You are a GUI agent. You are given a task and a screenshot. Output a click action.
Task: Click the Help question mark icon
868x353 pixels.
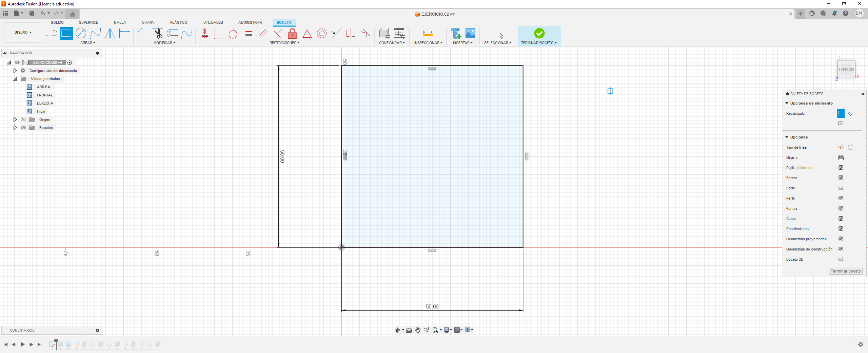(846, 13)
